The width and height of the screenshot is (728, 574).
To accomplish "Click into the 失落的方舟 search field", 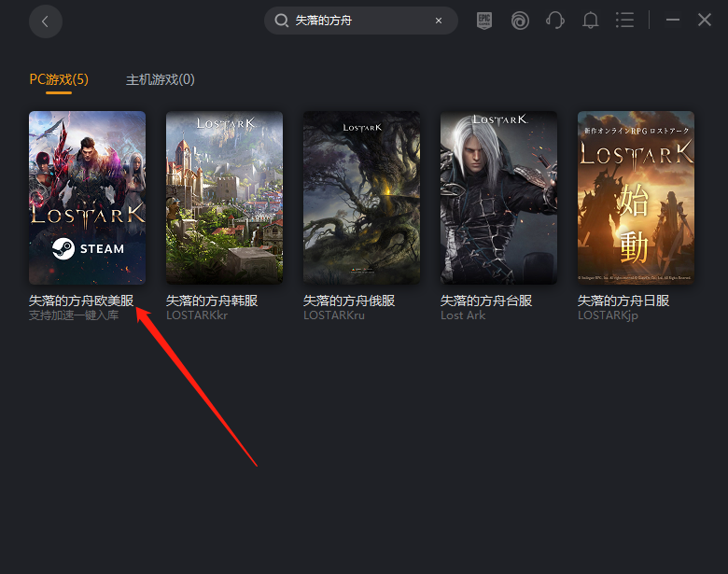I will 359,21.
